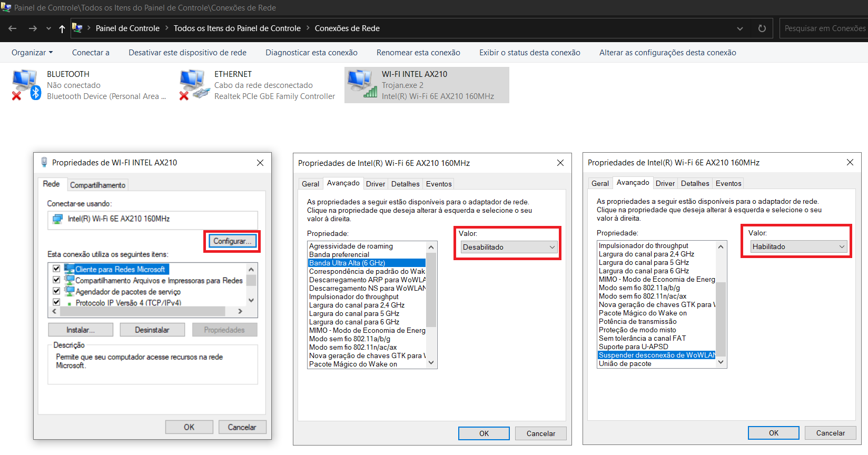
Task: Click Painel de Controle breadcrumb
Action: (127, 28)
